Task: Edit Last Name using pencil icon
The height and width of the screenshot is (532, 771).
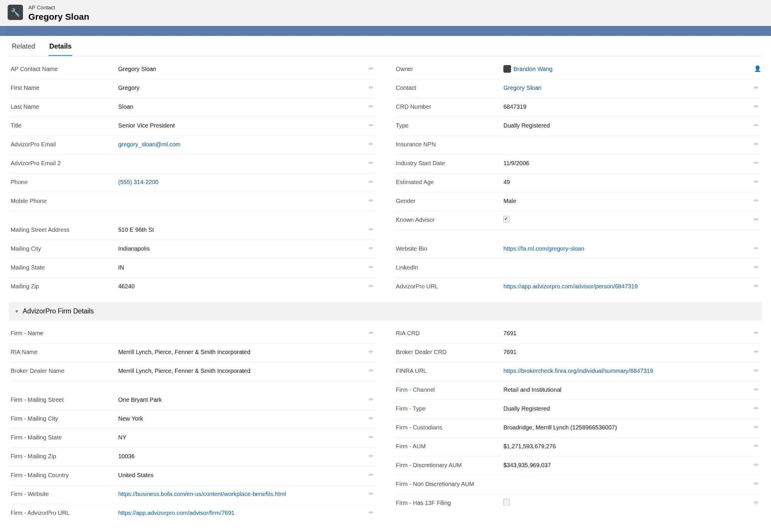Action: tap(371, 106)
